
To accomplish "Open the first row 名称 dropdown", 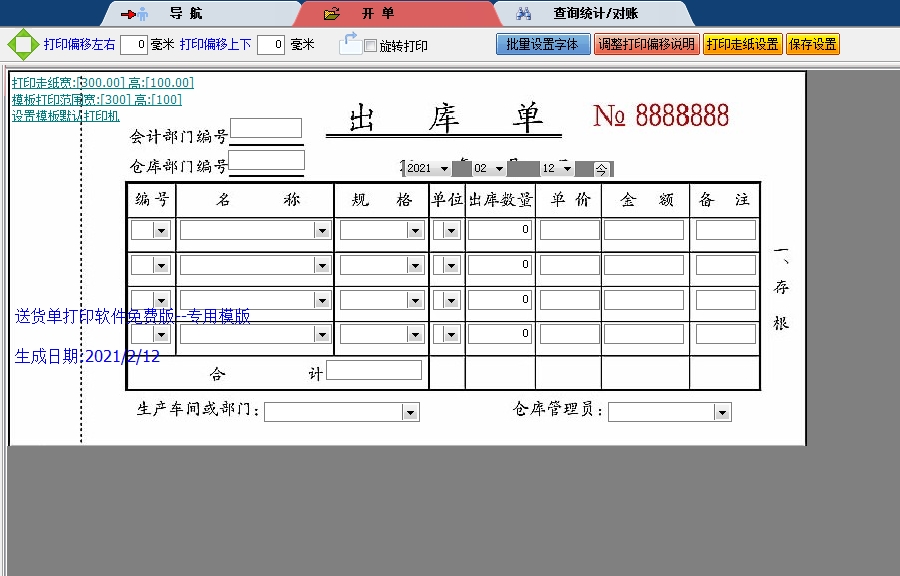I will tap(321, 229).
